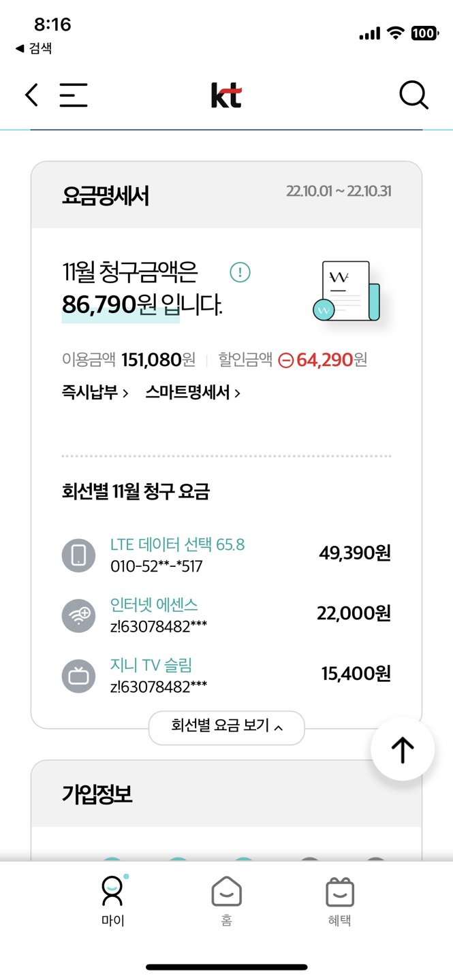Collapse the 회선별 요금 보기 section
The height and width of the screenshot is (980, 453).
[x=226, y=728]
